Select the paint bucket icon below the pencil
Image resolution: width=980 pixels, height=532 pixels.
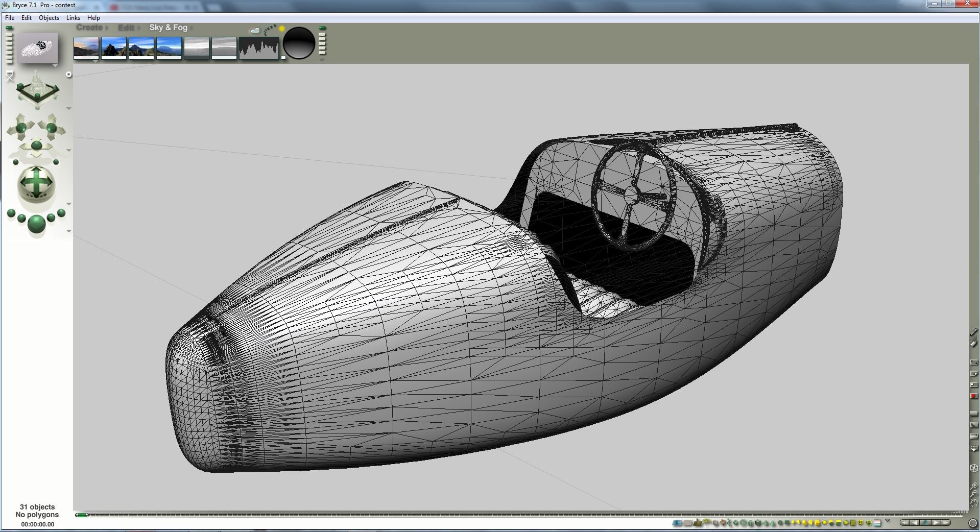click(973, 343)
